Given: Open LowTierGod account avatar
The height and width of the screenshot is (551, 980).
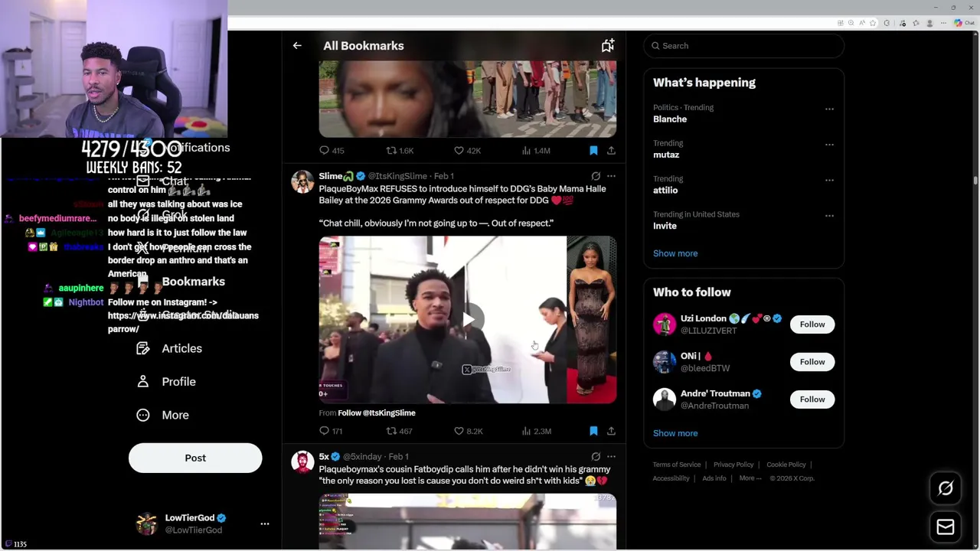Looking at the screenshot, I should pyautogui.click(x=146, y=524).
